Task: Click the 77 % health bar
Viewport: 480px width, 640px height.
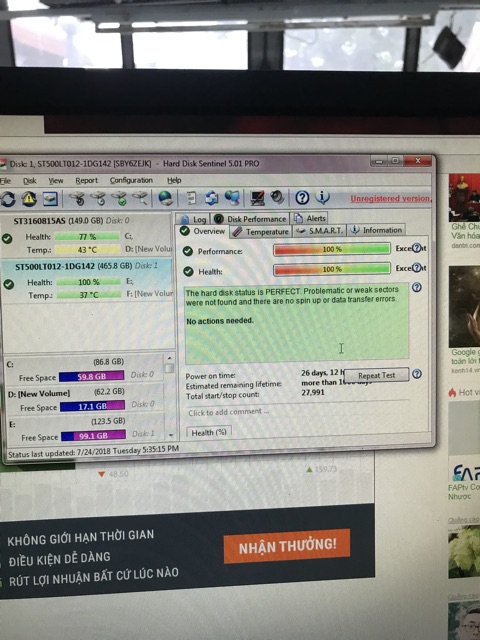Action: click(x=87, y=237)
